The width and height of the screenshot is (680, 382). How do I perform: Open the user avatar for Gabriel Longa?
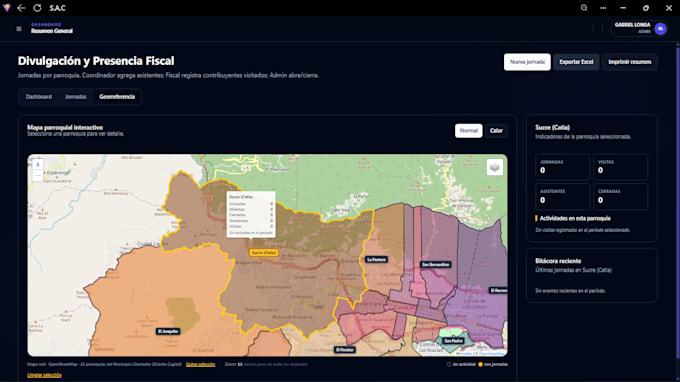[x=660, y=29]
